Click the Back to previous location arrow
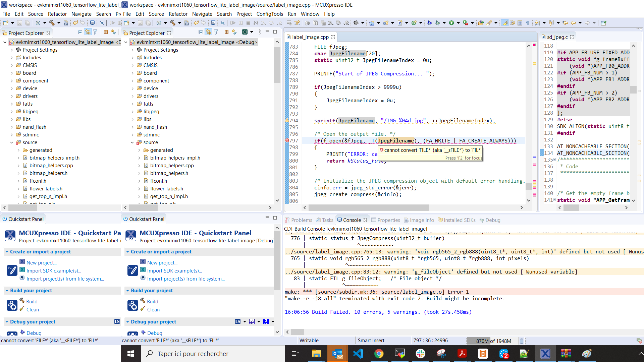 tap(573, 23)
